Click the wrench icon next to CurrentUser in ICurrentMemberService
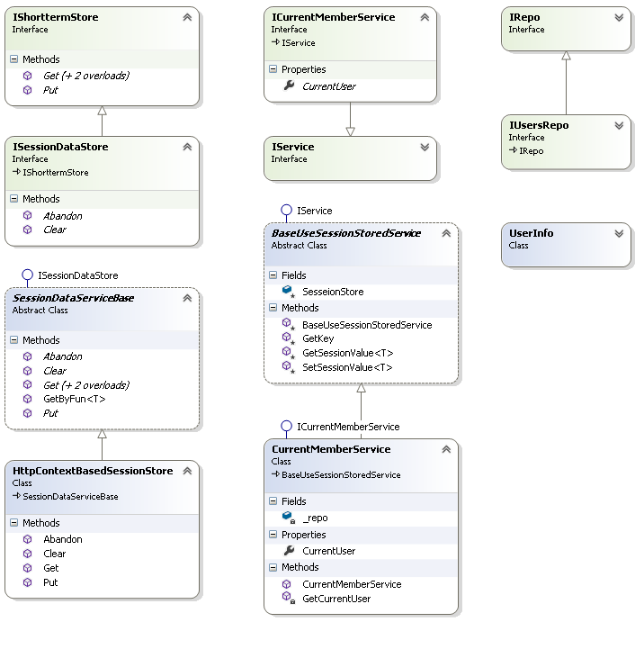This screenshot has height=649, width=644. click(x=289, y=86)
